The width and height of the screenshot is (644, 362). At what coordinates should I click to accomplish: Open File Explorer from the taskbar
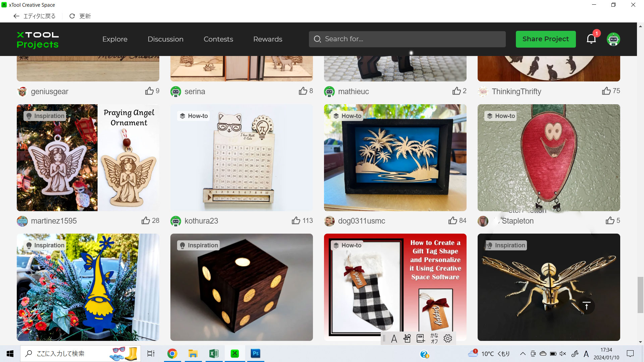(x=193, y=354)
